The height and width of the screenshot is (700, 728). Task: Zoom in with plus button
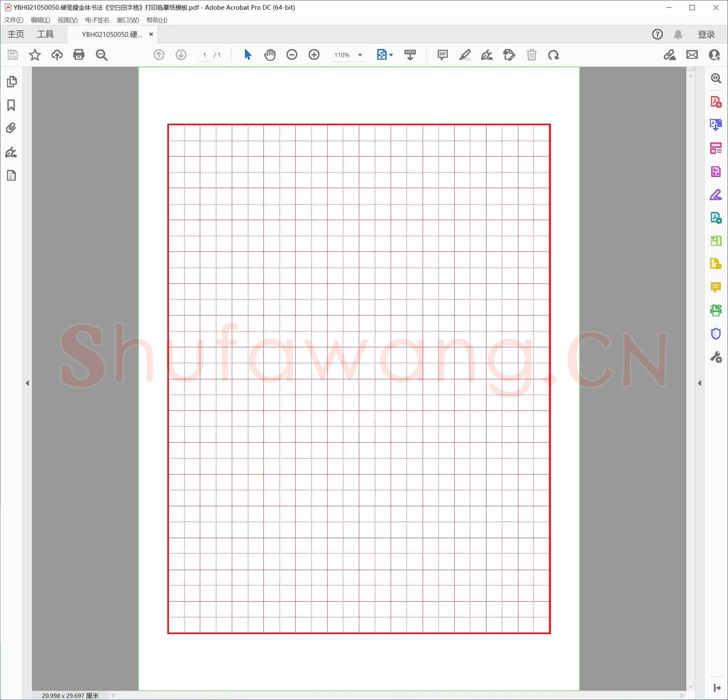click(x=314, y=55)
